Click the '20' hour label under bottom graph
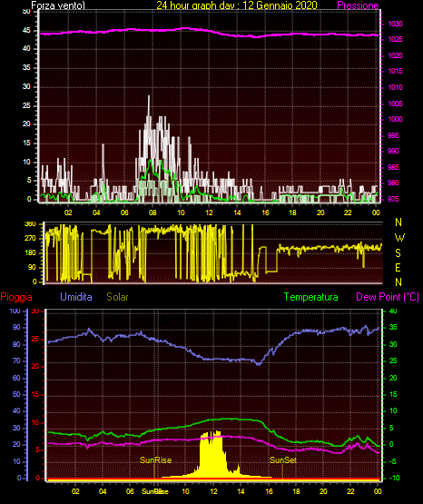This screenshot has height=504, width=423. coord(323,491)
